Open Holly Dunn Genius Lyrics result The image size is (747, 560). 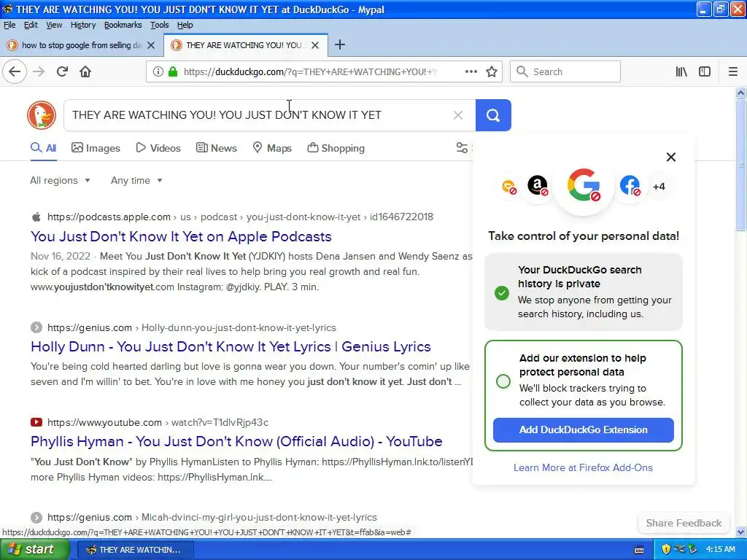(x=231, y=346)
